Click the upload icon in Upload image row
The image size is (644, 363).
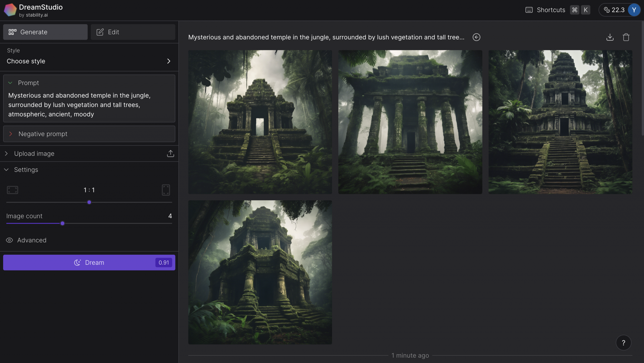(170, 153)
